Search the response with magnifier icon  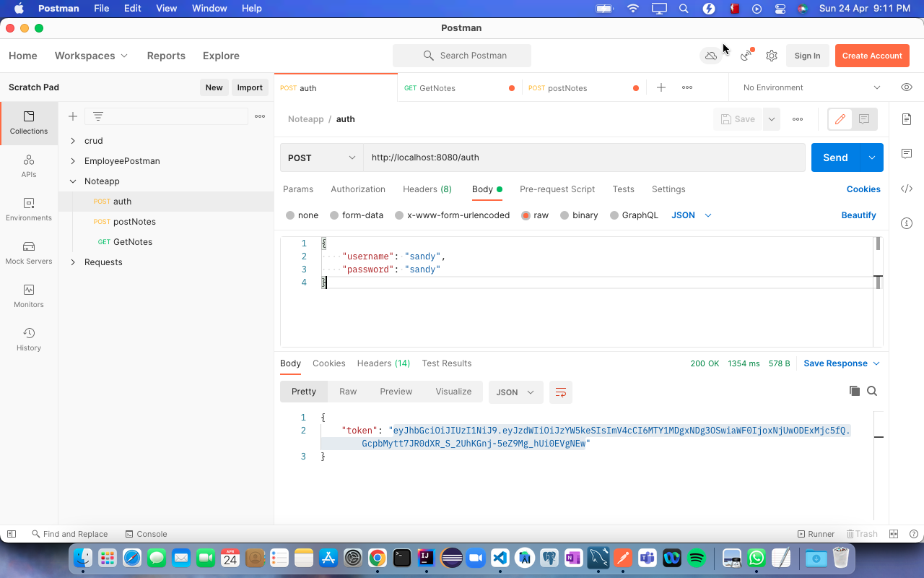point(872,391)
